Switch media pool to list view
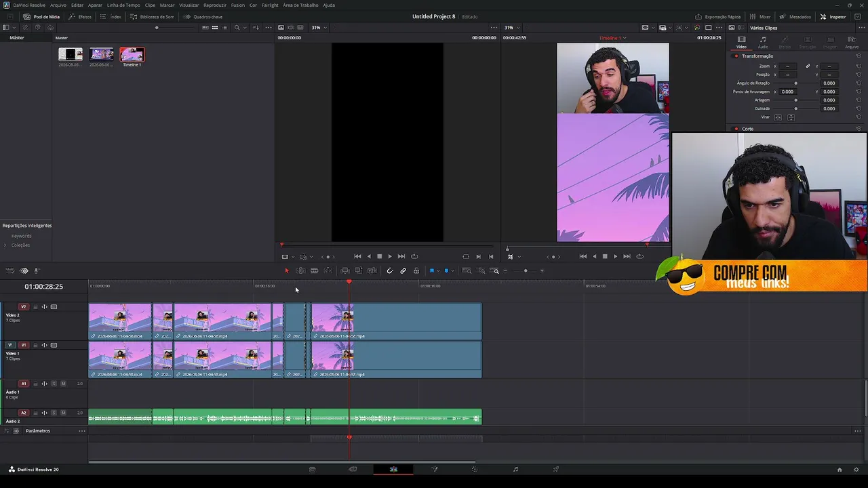The height and width of the screenshot is (488, 868). [225, 28]
